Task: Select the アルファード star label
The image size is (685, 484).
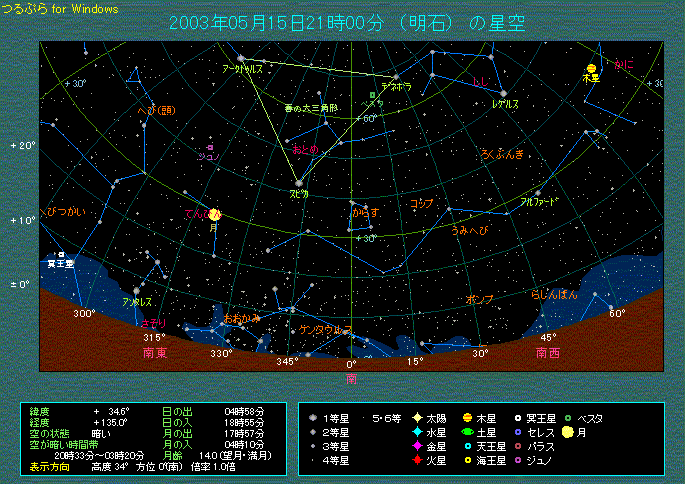Action: pyautogui.click(x=540, y=201)
